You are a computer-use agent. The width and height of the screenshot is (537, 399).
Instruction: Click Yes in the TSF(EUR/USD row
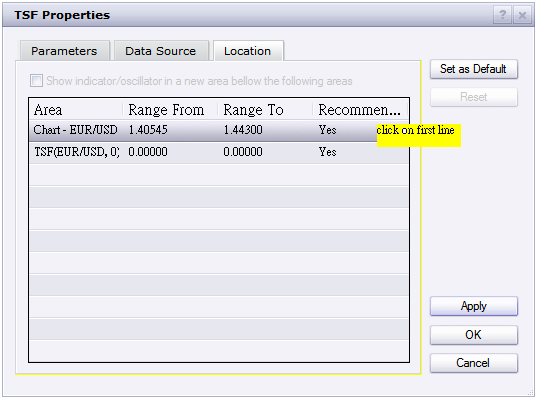click(x=327, y=152)
